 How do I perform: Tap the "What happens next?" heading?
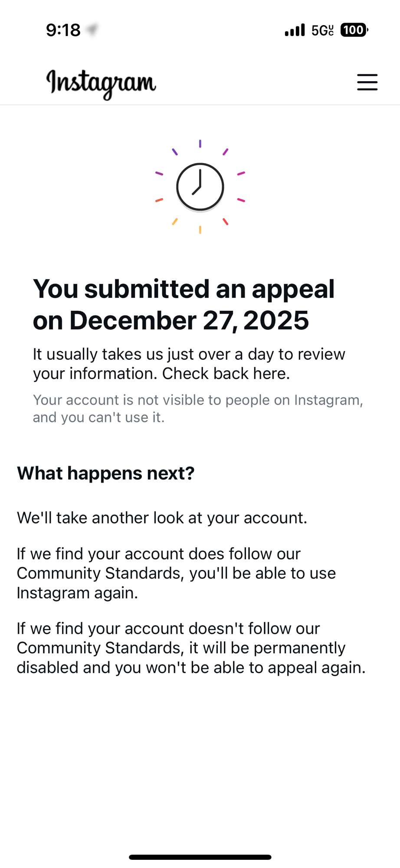pyautogui.click(x=106, y=473)
